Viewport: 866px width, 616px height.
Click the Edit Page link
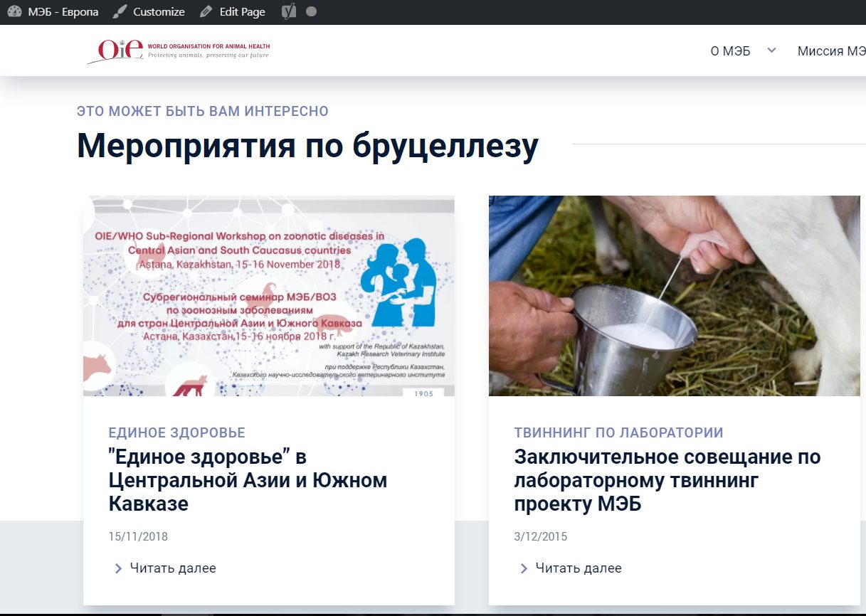tap(242, 12)
